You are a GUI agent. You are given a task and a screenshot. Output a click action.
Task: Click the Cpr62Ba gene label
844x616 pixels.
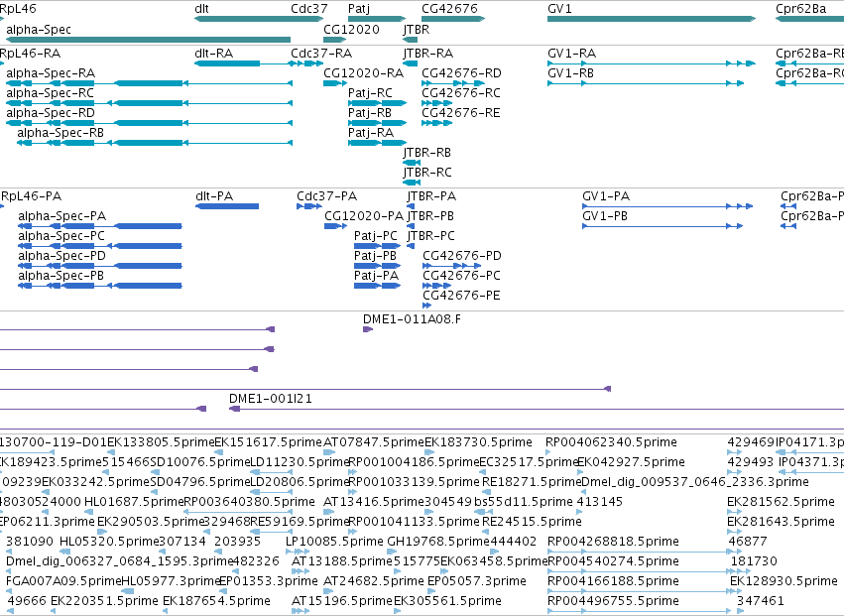pos(801,8)
